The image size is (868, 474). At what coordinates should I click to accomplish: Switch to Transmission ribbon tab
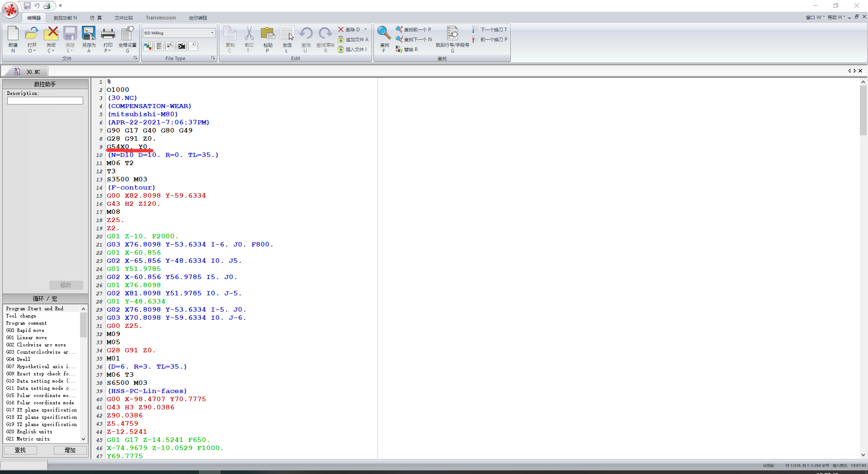coord(160,18)
